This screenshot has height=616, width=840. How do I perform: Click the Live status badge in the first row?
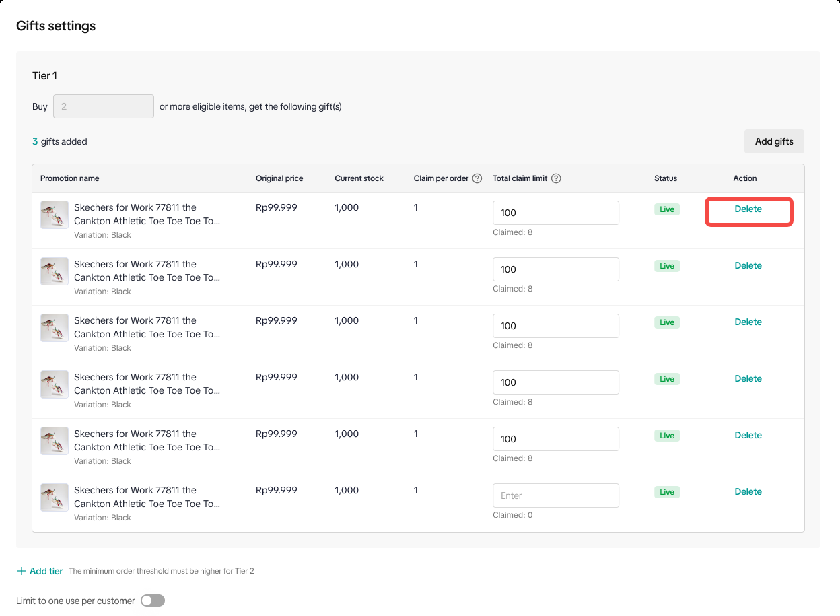click(x=666, y=209)
